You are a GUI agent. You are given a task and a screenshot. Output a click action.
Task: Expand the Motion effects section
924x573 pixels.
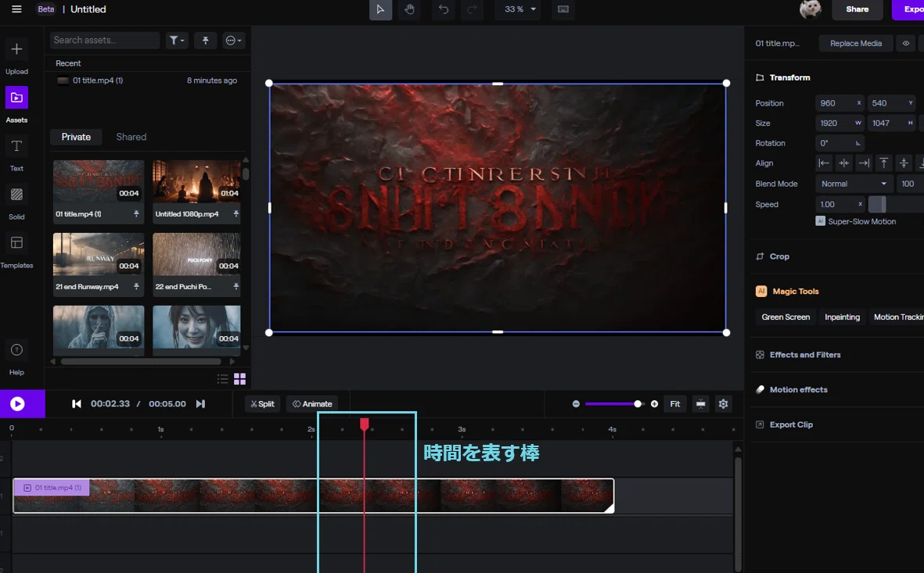click(x=798, y=389)
